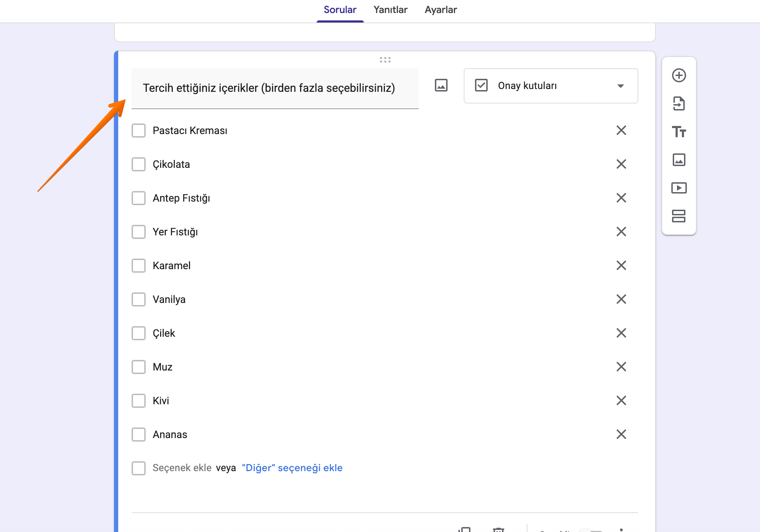Delete the Antep Fıstığı option
The image size is (760, 532).
click(x=621, y=198)
